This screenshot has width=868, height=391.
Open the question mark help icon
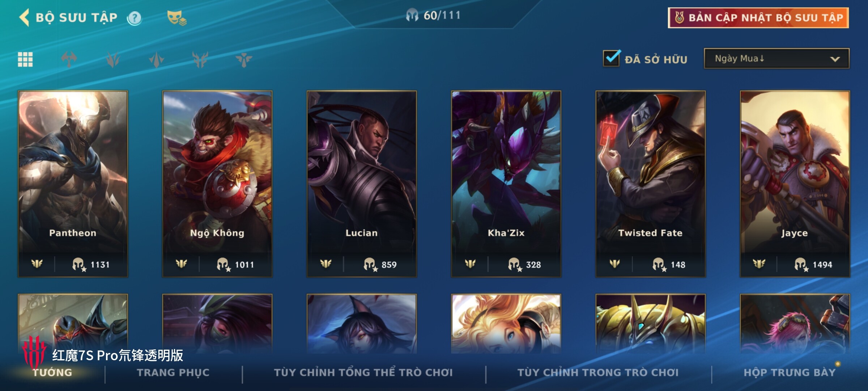pos(135,18)
